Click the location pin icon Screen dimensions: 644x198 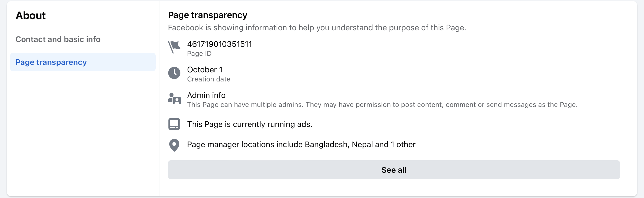pyautogui.click(x=174, y=145)
